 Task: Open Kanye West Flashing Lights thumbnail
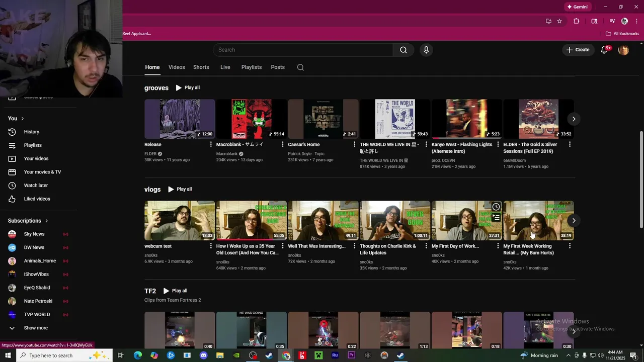point(467,119)
